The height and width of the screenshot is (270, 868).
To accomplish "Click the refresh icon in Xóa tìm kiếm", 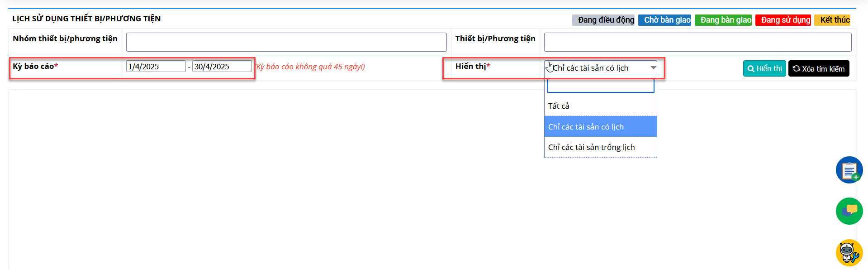I will click(x=797, y=69).
